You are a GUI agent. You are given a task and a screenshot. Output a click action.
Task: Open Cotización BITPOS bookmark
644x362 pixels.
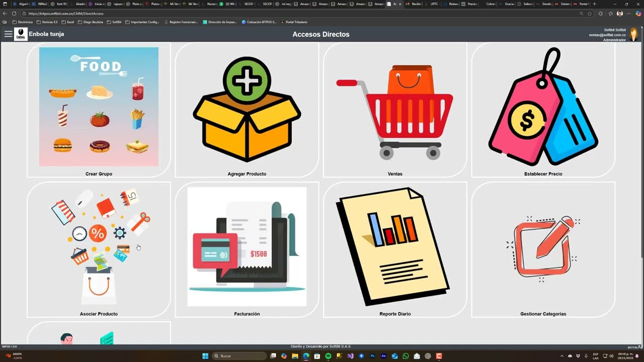(259, 22)
